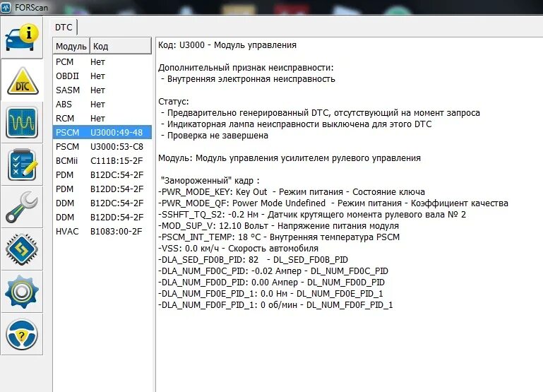Open the module configuration chip icon

(x=21, y=249)
